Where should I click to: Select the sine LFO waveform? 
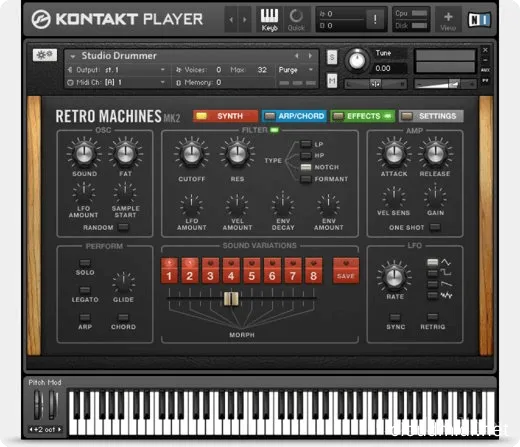(433, 263)
